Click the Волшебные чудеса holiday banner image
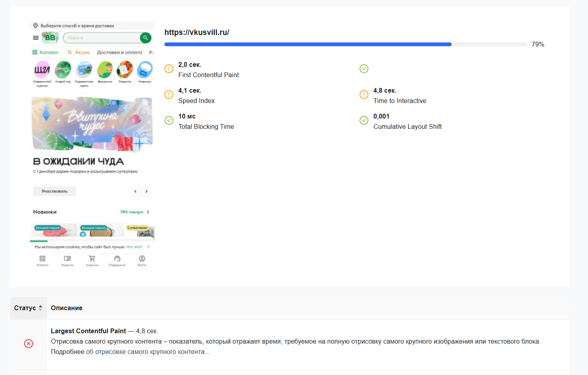This screenshot has width=588, height=375. click(92, 124)
